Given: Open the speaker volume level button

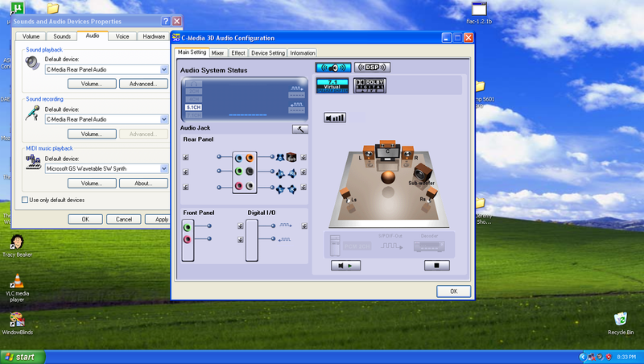Looking at the screenshot, I should pyautogui.click(x=335, y=118).
